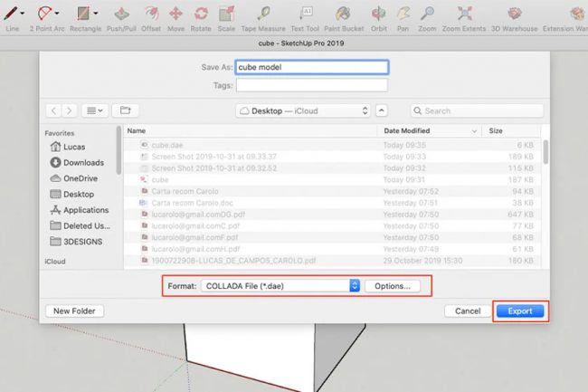Open the Options... button
This screenshot has width=588, height=392.
click(393, 285)
